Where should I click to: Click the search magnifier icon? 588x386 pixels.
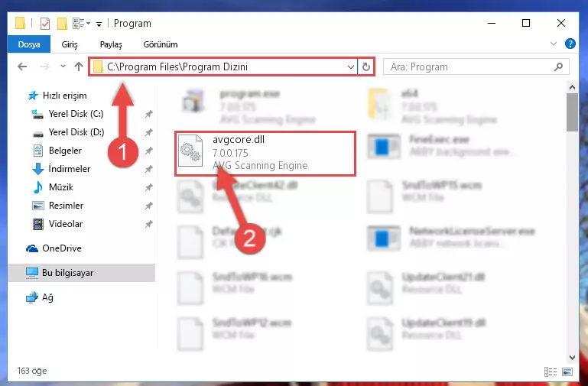coord(558,66)
